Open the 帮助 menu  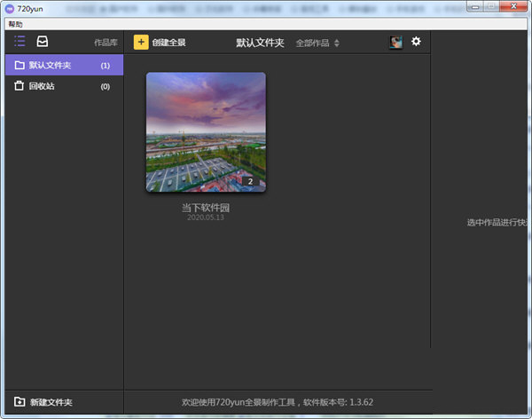16,24
